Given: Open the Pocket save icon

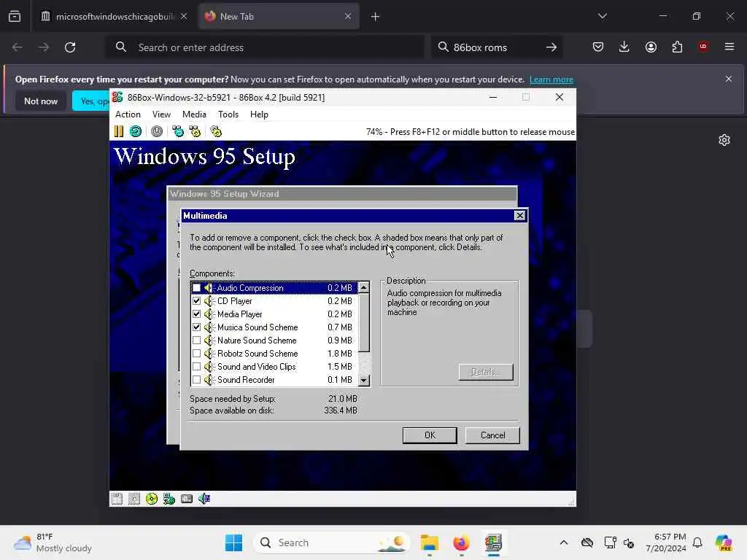Looking at the screenshot, I should 598,47.
